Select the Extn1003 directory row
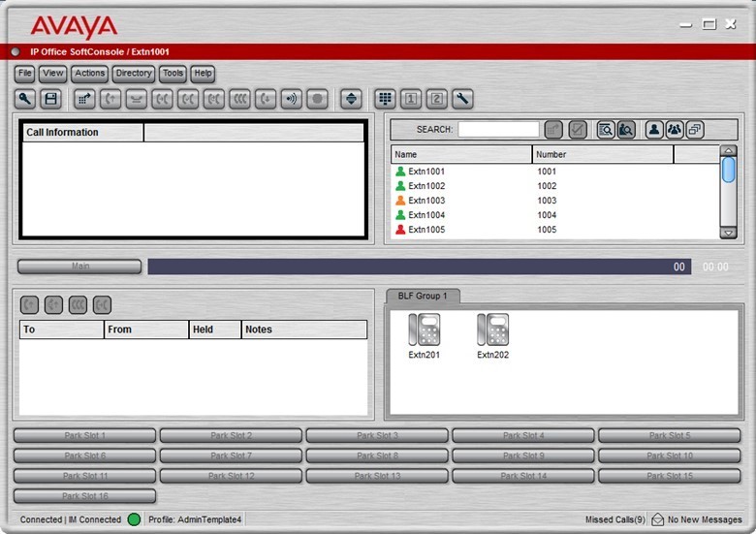This screenshot has height=534, width=756. pyautogui.click(x=554, y=201)
